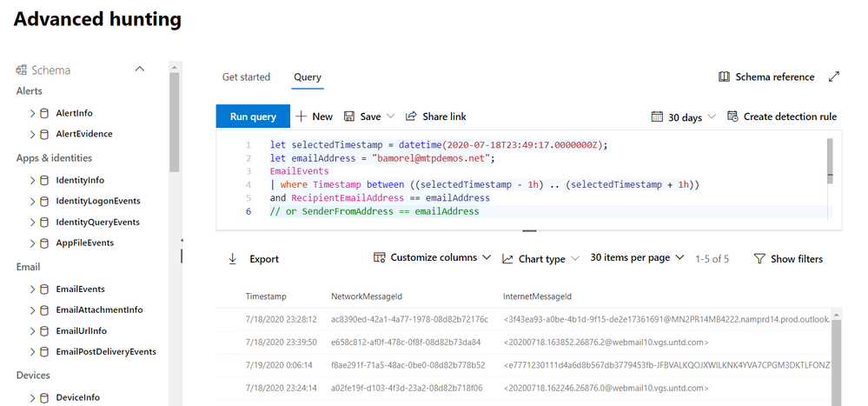Select the EmailEvents table name
The image size is (868, 406).
click(80, 290)
